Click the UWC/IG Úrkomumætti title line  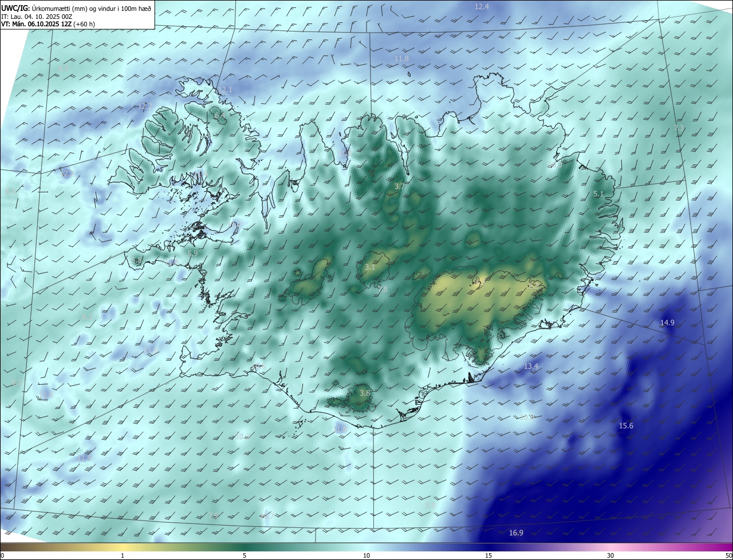(x=76, y=8)
